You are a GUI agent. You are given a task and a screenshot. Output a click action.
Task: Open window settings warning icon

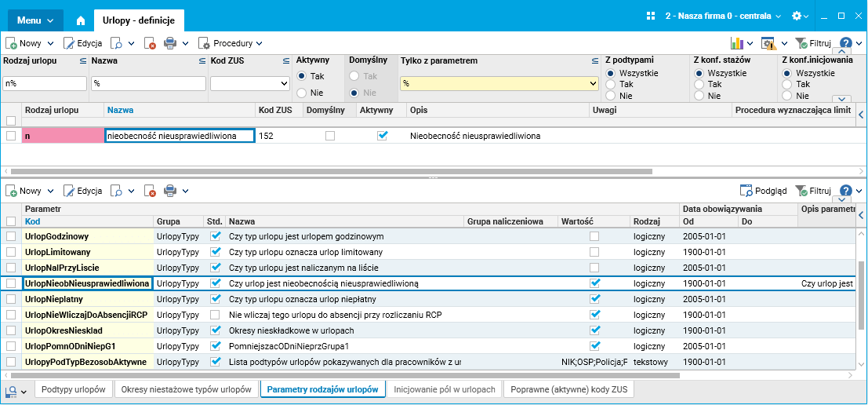click(768, 43)
